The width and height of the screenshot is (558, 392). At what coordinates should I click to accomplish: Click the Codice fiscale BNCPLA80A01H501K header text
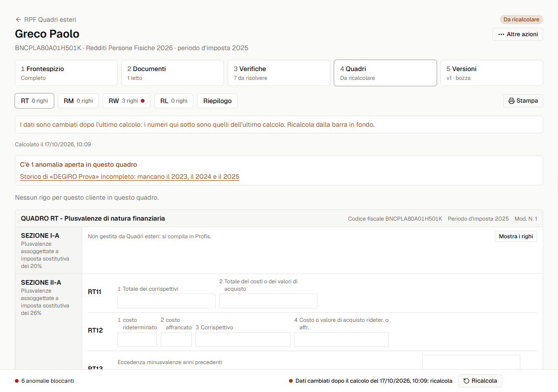pyautogui.click(x=395, y=218)
